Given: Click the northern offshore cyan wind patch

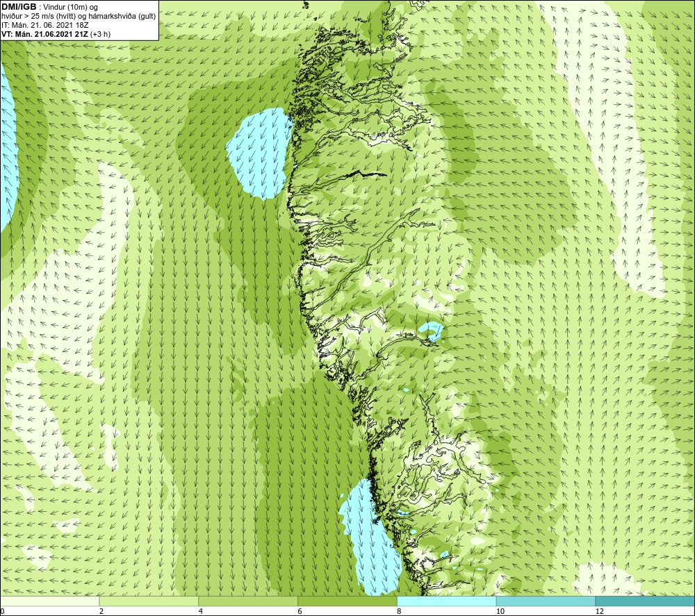Looking at the screenshot, I should (259, 153).
